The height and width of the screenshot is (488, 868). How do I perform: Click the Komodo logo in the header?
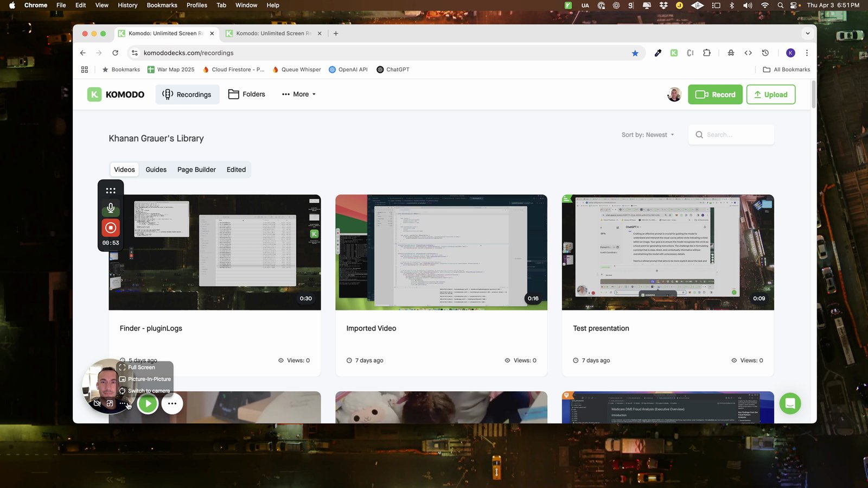coord(116,94)
